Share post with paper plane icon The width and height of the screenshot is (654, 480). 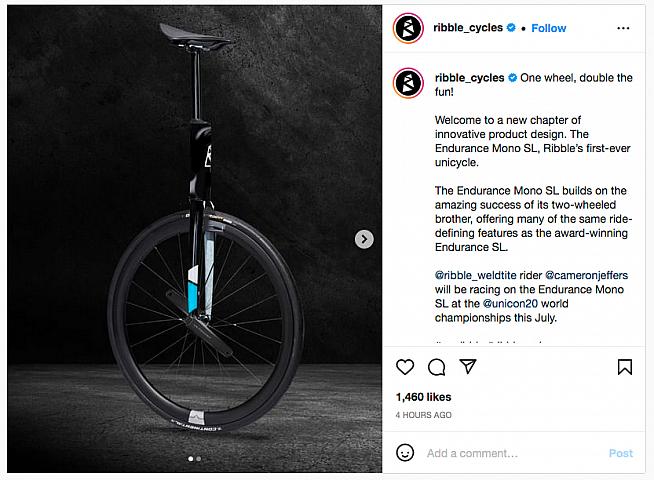point(465,367)
